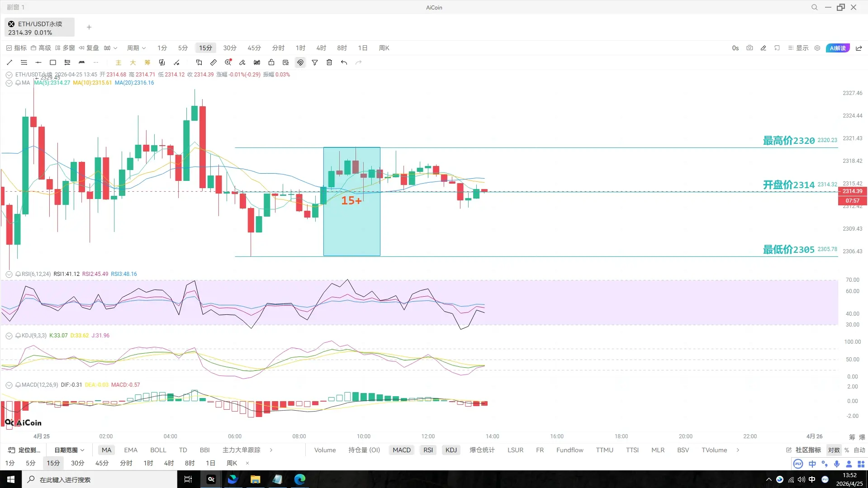Screen dimensions: 868x488
Task: Expand more sub-indicators arrow after TVolume
Action: [738, 450]
